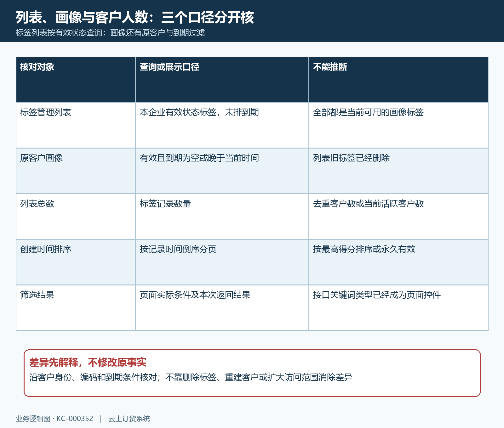Select the cell 标签记录数量
Image resolution: width=504 pixels, height=428 pixels.
(222, 217)
